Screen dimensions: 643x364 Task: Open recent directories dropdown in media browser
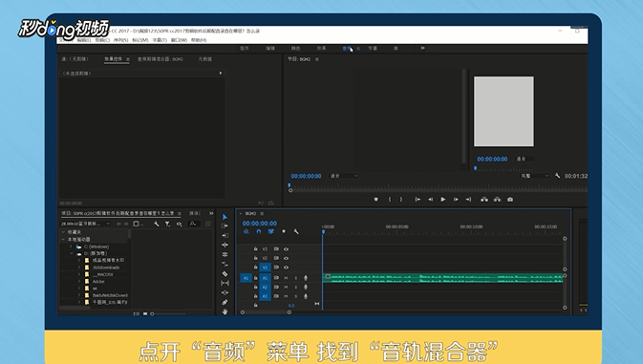[85, 224]
